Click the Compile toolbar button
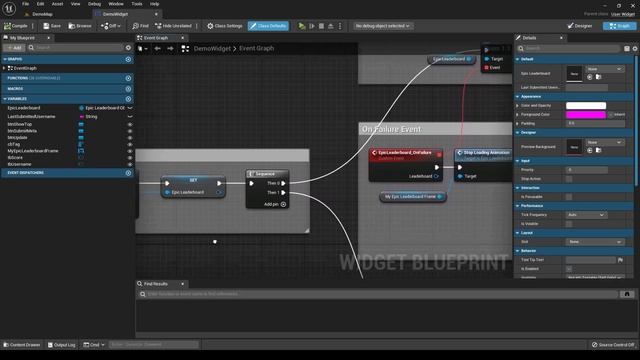Image resolution: width=640 pixels, height=360 pixels. (x=16, y=26)
